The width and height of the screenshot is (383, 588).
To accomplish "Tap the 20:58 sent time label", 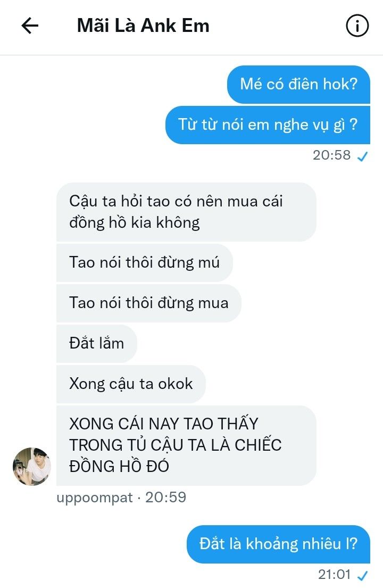I will [x=331, y=155].
